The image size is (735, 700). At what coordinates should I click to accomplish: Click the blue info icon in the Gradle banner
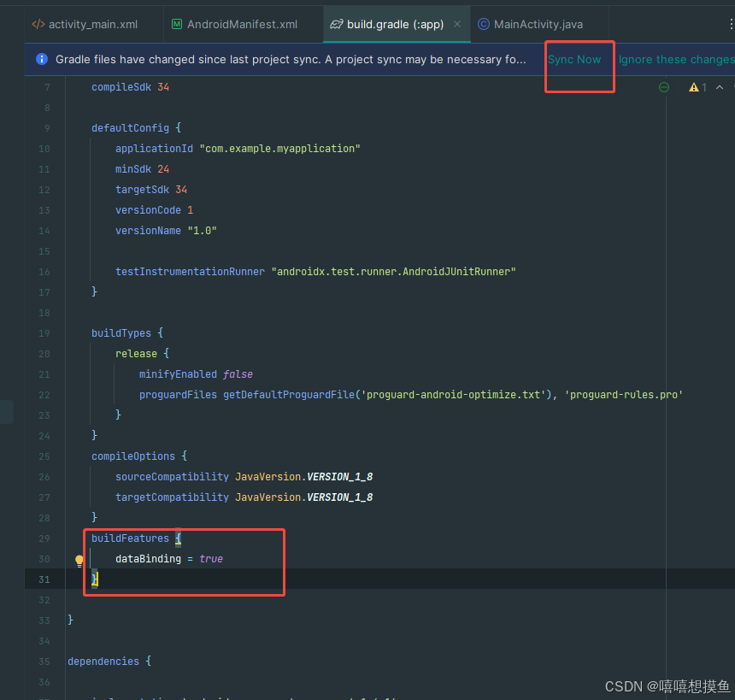[42, 59]
